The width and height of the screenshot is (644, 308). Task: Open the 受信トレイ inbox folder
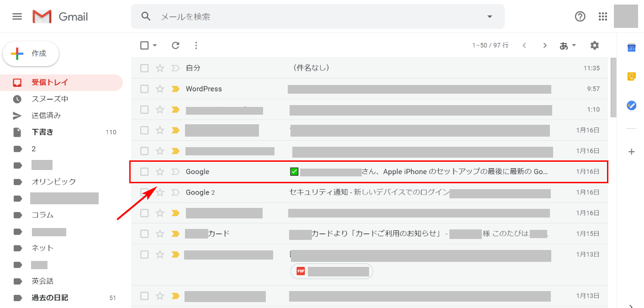(49, 83)
